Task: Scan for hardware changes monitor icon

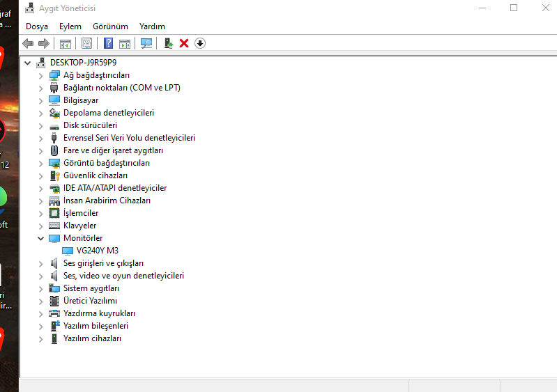Action: click(x=146, y=43)
